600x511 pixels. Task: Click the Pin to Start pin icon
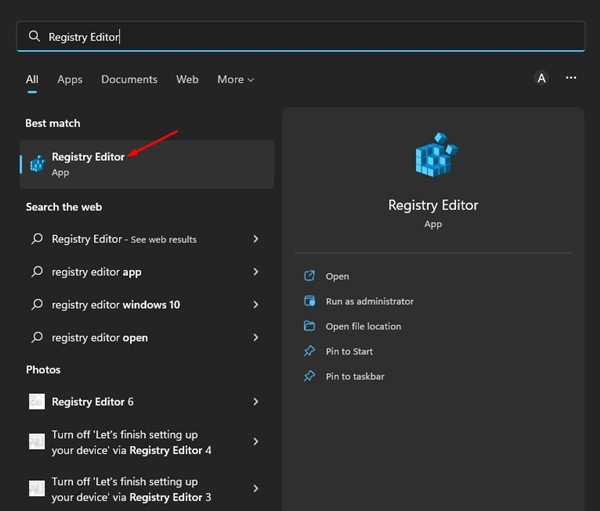(x=309, y=351)
